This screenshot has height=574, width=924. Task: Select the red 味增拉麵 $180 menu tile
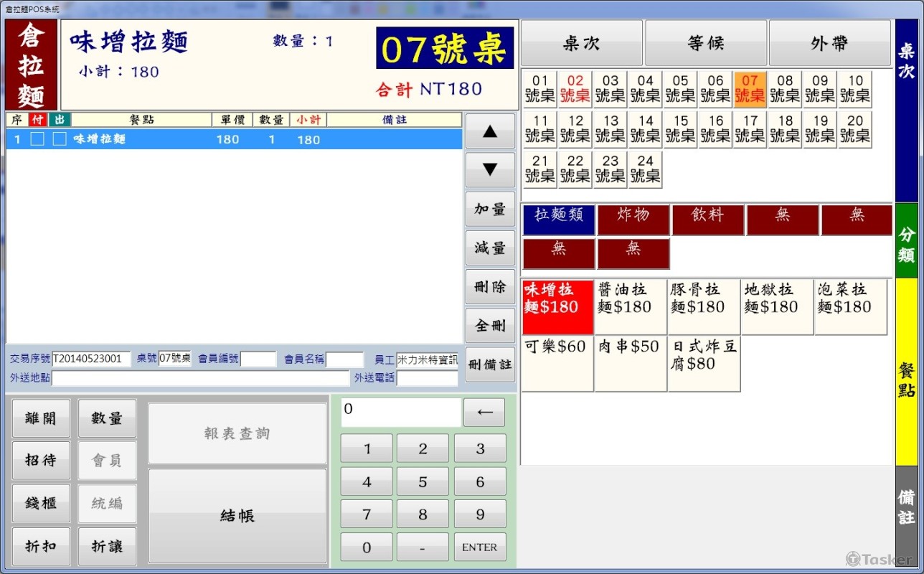(x=557, y=307)
